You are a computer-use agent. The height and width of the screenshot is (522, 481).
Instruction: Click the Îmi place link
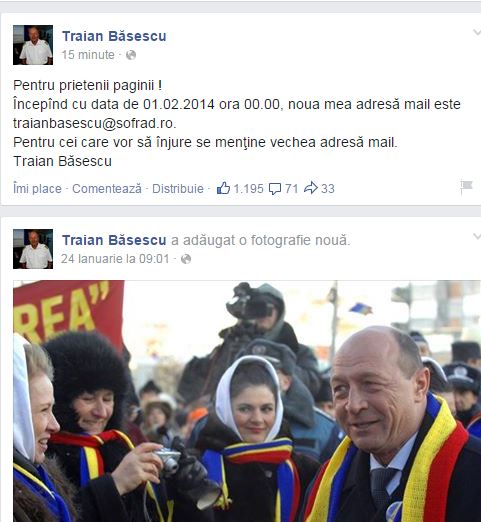37,189
